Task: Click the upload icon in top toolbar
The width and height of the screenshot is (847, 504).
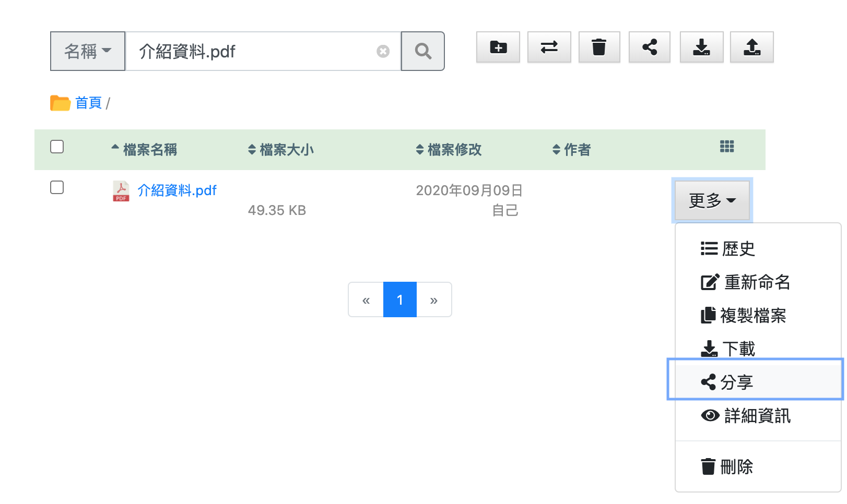Action: (751, 47)
